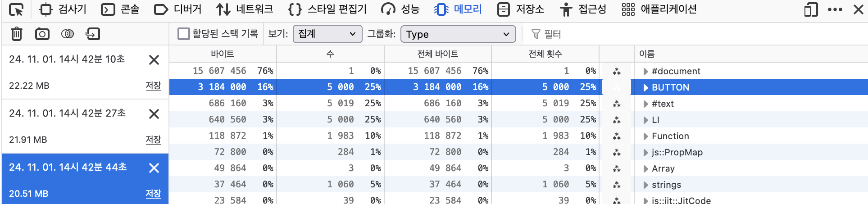Take a snapshot with camera icon
Screen dimensions: 868x204
42,34
